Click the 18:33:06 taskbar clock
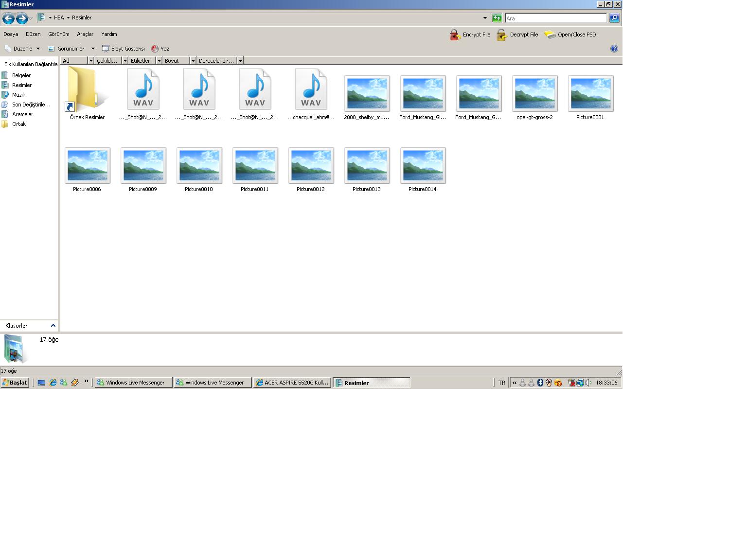The width and height of the screenshot is (747, 560). pos(606,383)
